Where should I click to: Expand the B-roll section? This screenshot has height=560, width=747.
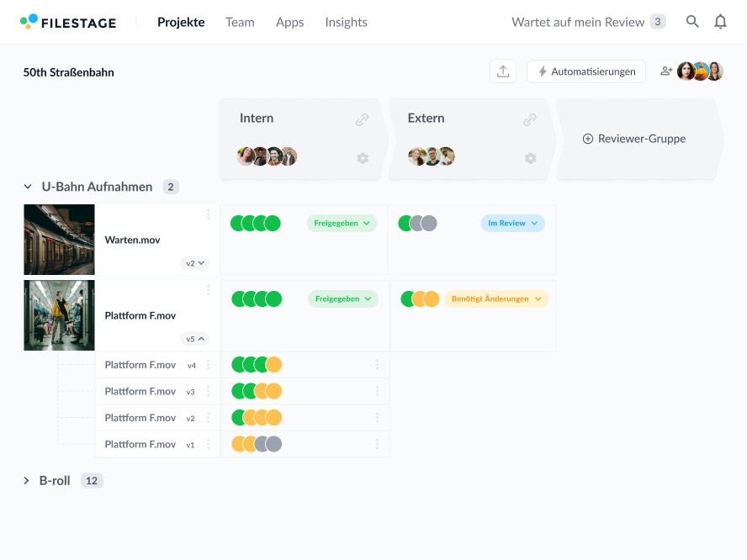click(27, 481)
